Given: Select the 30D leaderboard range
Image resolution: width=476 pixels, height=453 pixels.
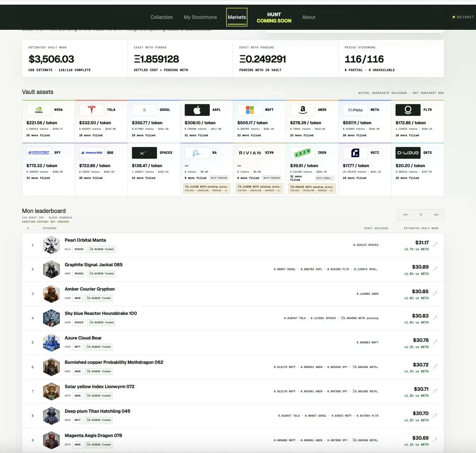Looking at the screenshot, I should (x=436, y=215).
